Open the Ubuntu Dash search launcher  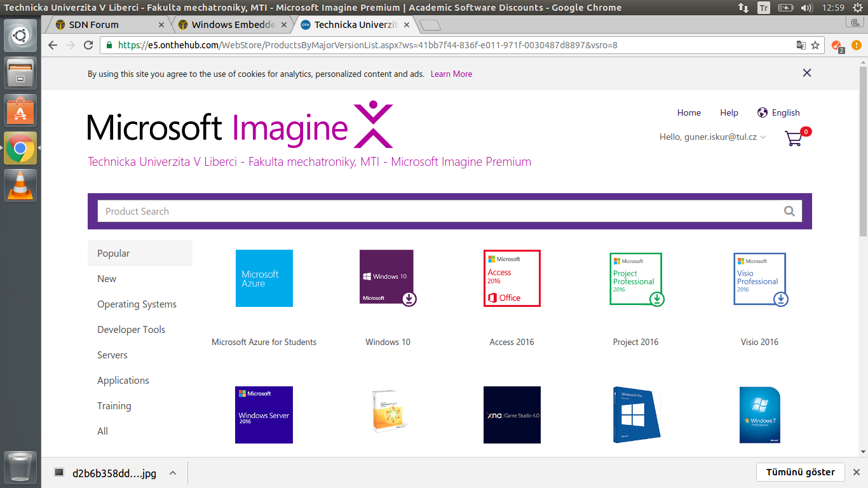click(x=20, y=36)
